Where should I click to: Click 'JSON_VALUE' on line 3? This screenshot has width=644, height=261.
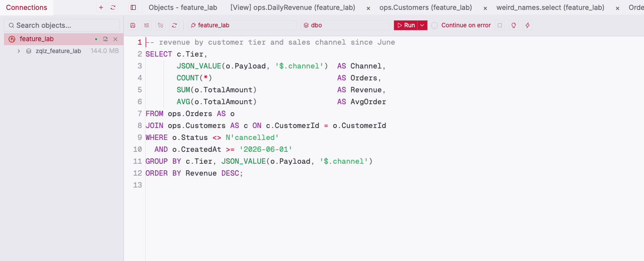[x=199, y=66]
